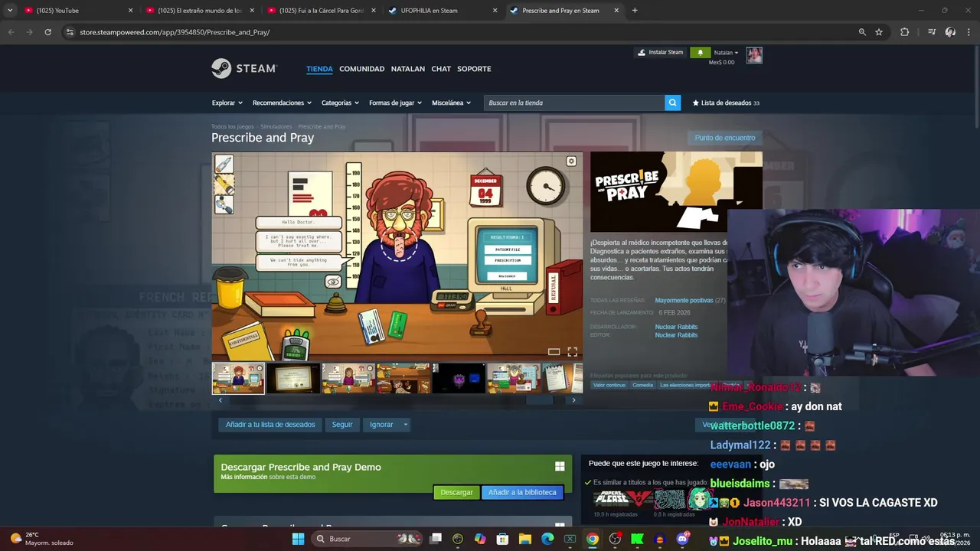Expand the Explorar dropdown
Viewport: 980px width, 551px height.
pos(227,103)
